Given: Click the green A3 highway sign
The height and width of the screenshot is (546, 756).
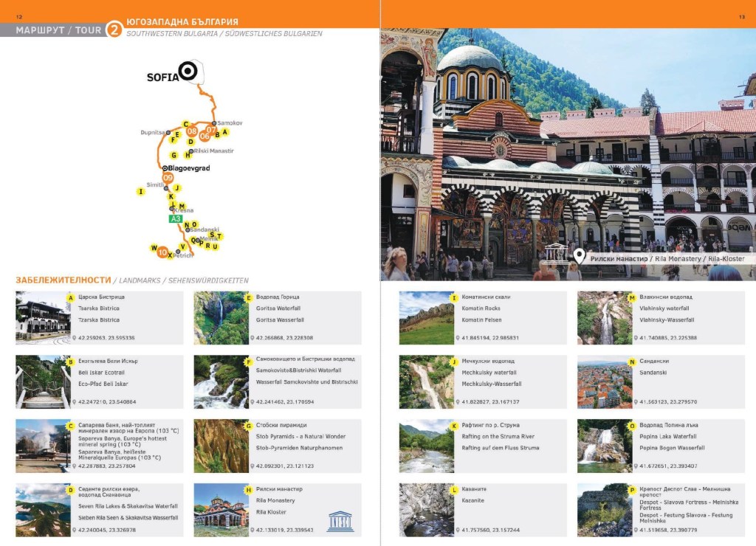Looking at the screenshot, I should point(176,219).
